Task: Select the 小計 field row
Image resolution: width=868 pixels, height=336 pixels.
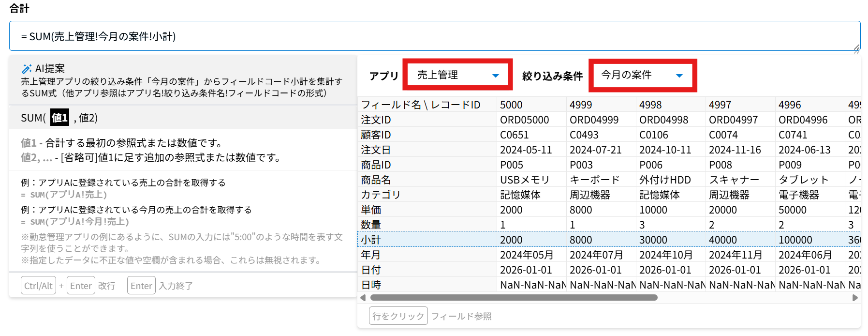Action: coord(371,240)
